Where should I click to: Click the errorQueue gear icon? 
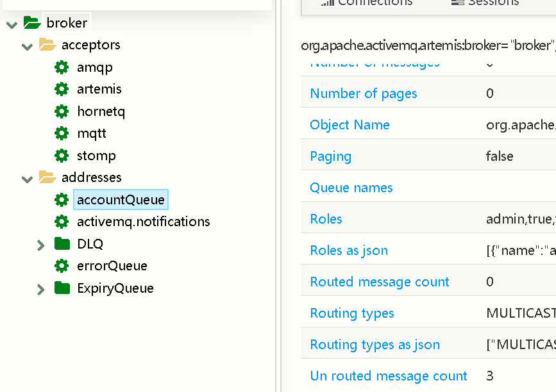click(62, 266)
